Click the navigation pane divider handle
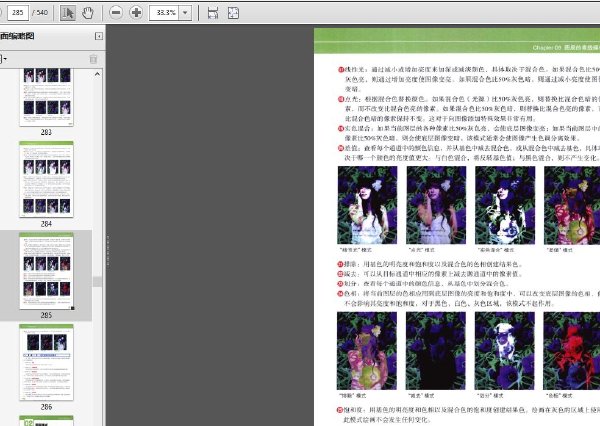The height and width of the screenshot is (426, 600). [108, 251]
